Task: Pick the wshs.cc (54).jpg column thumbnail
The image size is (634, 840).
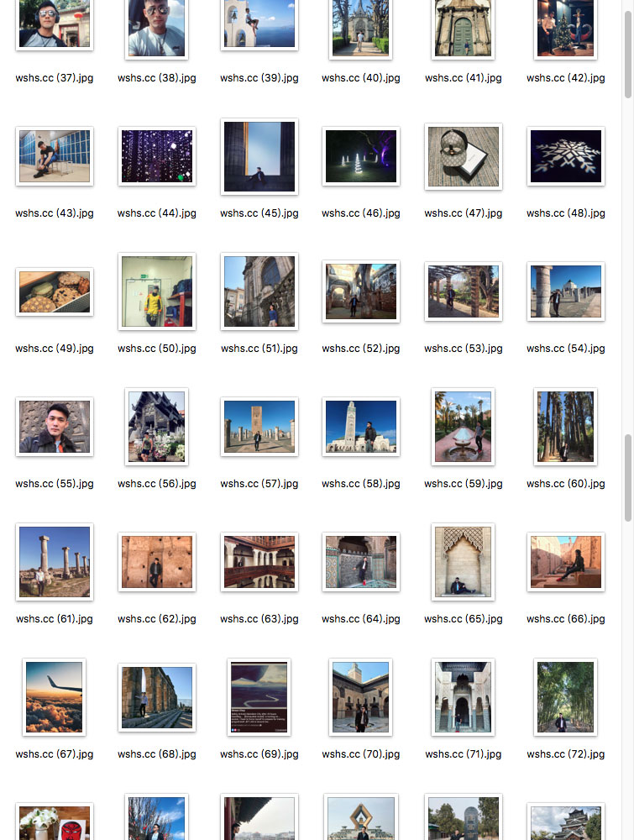Action: (x=565, y=291)
